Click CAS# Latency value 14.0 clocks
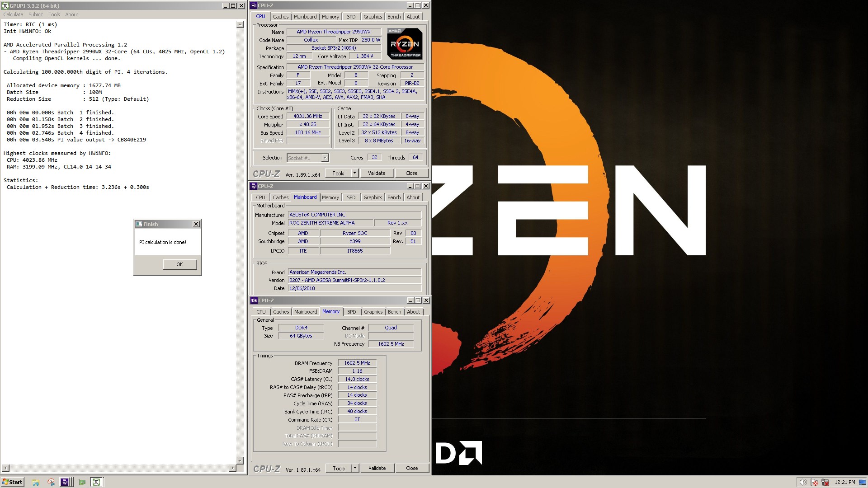Viewport: 868px width, 488px height. tap(357, 379)
